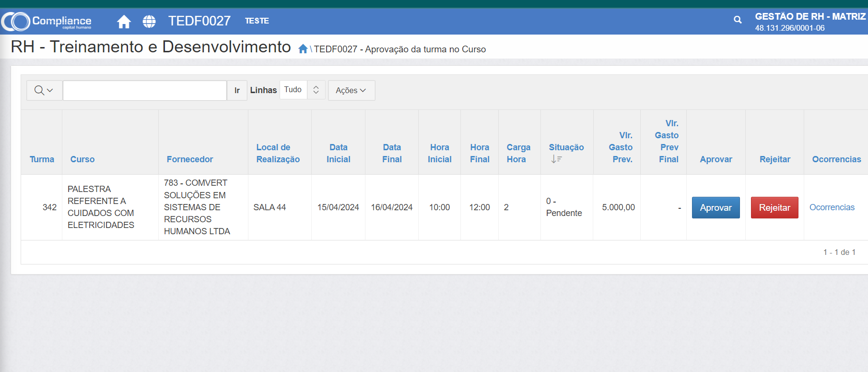Open Ocorrencias link for turma 342

(832, 207)
